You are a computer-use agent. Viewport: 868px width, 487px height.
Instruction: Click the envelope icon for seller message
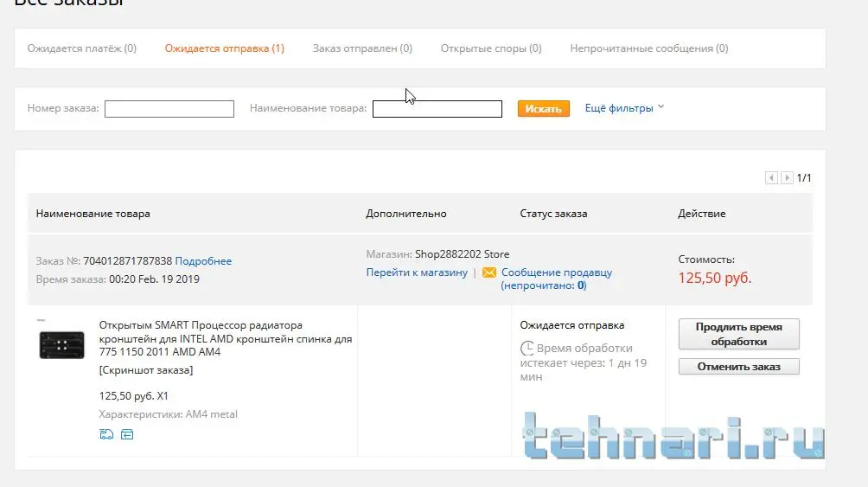pos(489,272)
